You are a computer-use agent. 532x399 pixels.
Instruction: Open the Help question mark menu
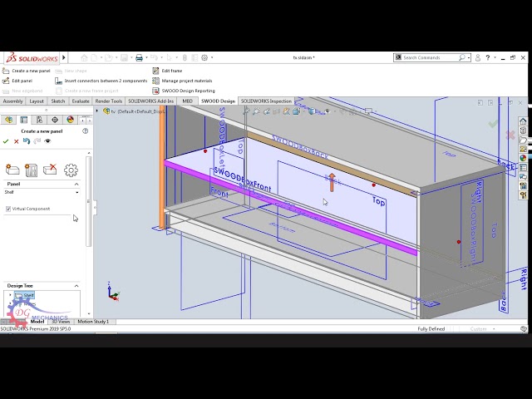click(x=488, y=58)
